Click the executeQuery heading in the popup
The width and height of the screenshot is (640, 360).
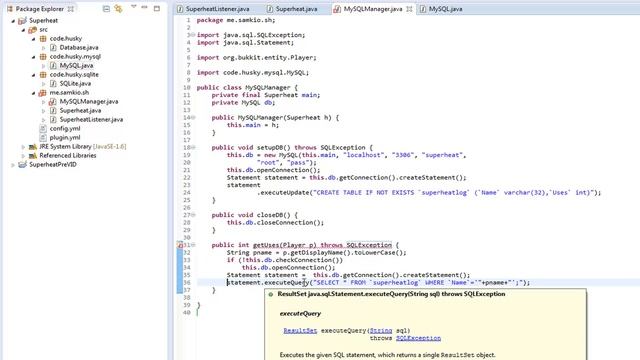click(300, 313)
